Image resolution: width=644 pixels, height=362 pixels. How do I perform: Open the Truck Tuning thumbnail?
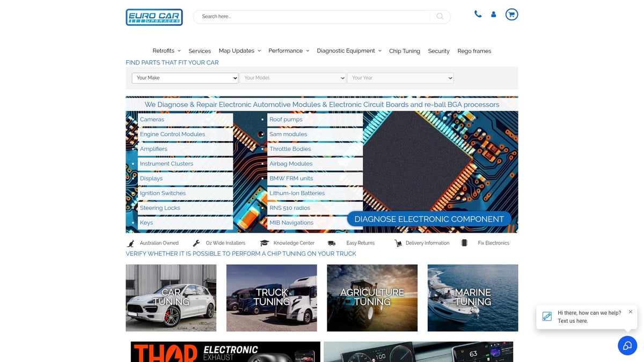coord(272,298)
